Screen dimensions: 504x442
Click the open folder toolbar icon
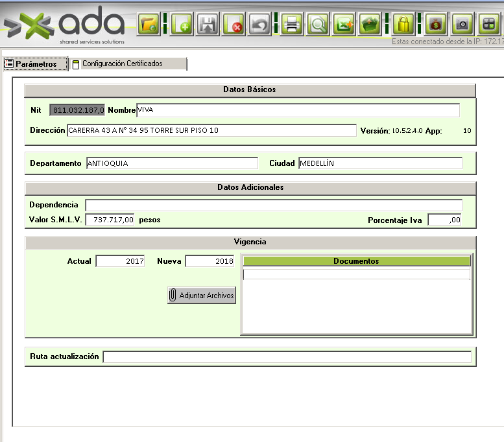pyautogui.click(x=149, y=25)
